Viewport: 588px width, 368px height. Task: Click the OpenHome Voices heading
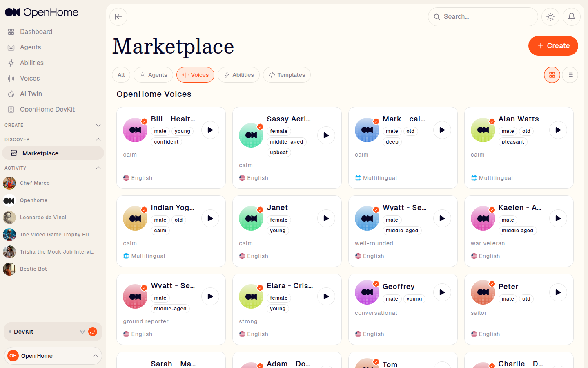point(154,94)
